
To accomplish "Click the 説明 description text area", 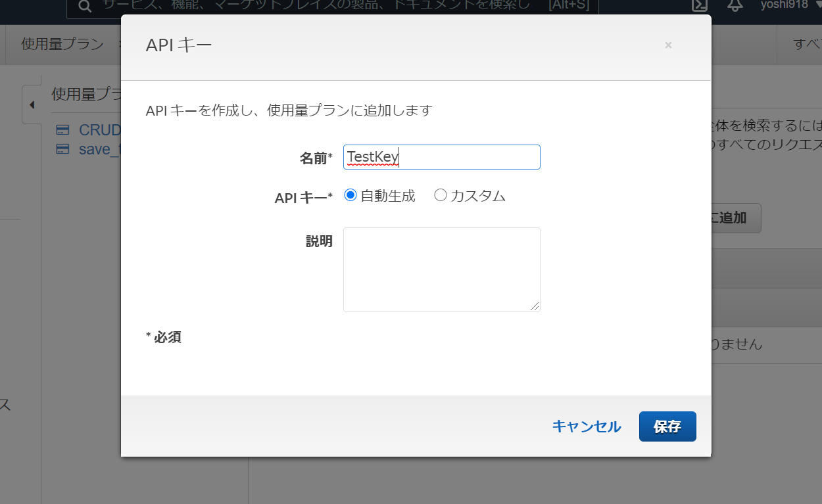I will pyautogui.click(x=441, y=269).
